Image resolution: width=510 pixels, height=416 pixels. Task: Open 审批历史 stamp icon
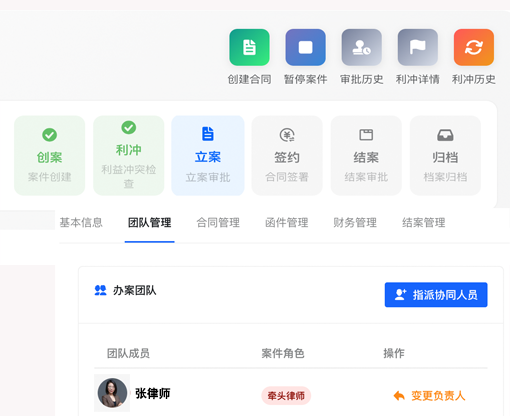click(x=362, y=47)
